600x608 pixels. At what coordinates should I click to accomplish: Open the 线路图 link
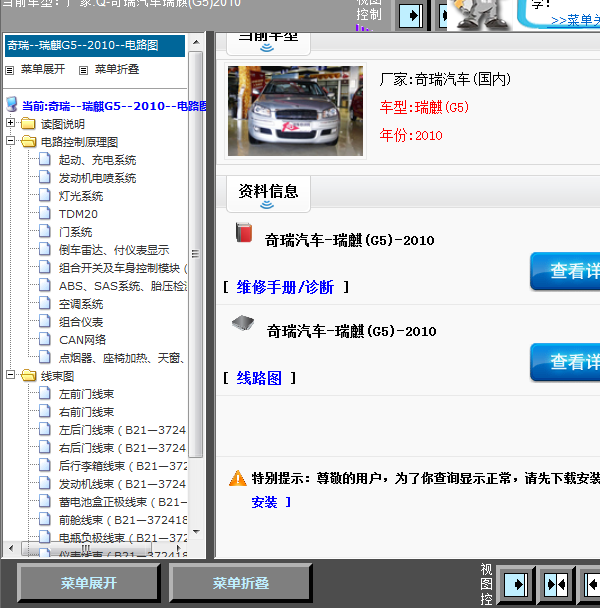[x=259, y=378]
